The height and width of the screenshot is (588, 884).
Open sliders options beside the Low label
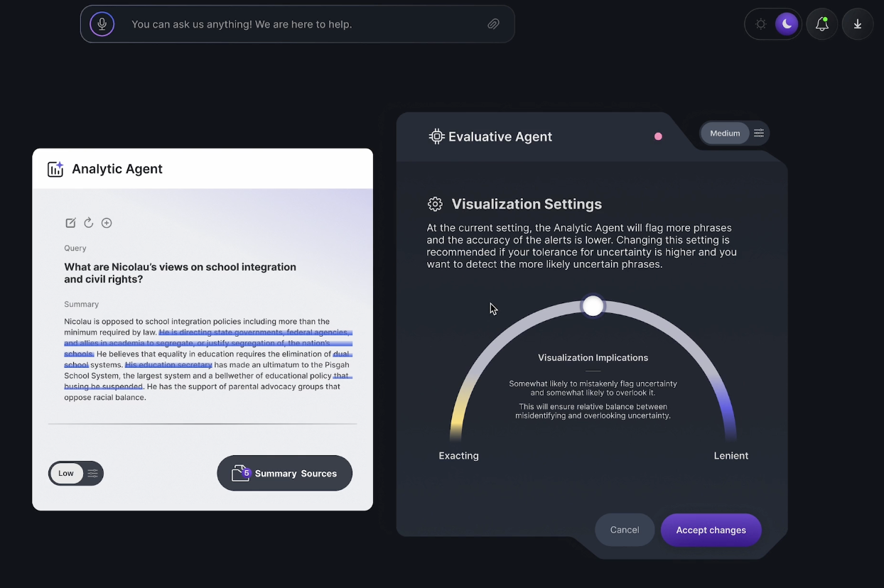coord(93,474)
